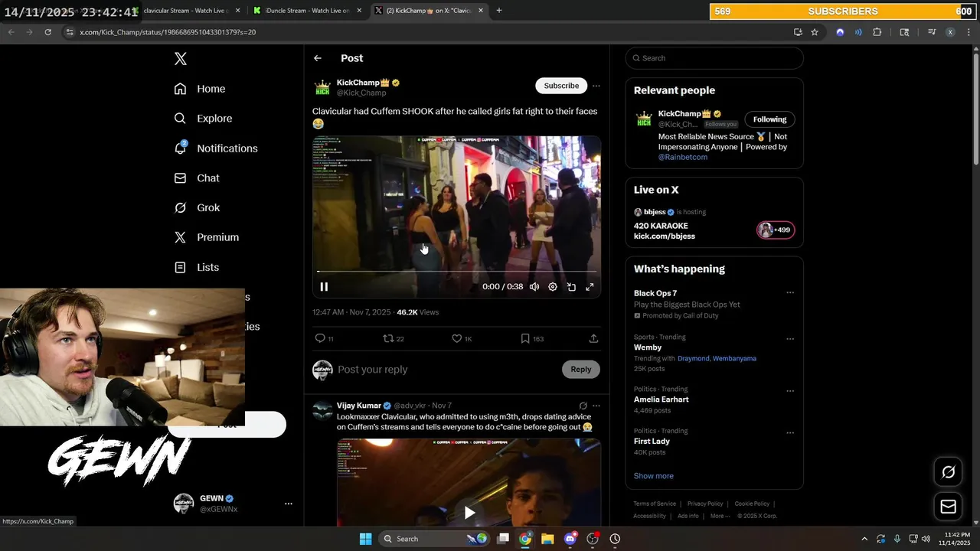This screenshot has width=980, height=551.
Task: Bookmark this page with star icon
Action: [x=815, y=32]
